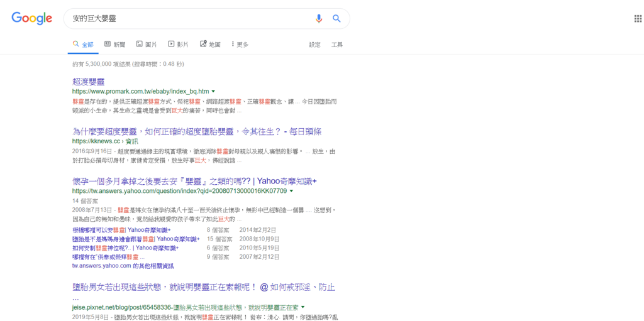Click the Google logo
The width and height of the screenshot is (644, 321).
pyautogui.click(x=31, y=18)
